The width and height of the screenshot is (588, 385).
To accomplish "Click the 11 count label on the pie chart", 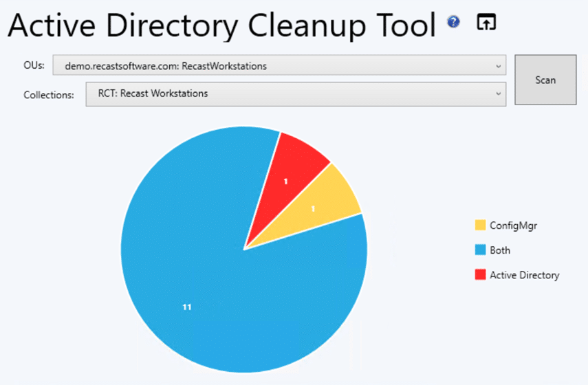I will point(186,307).
